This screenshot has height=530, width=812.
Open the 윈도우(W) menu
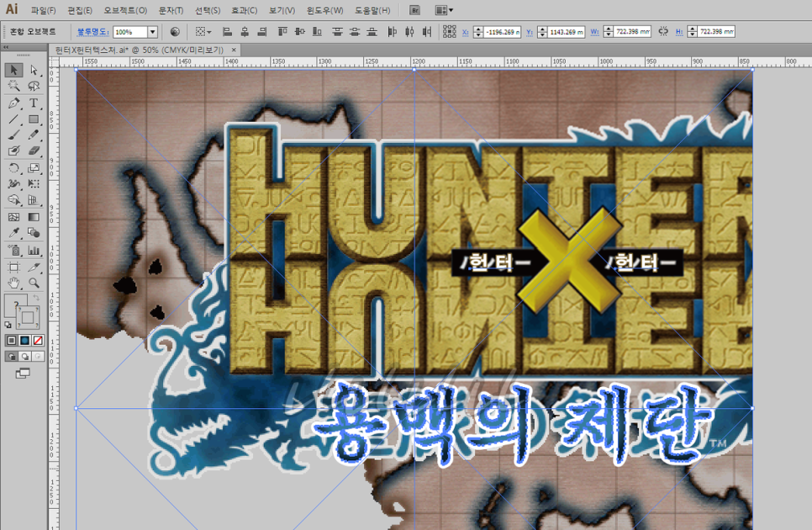(x=324, y=10)
